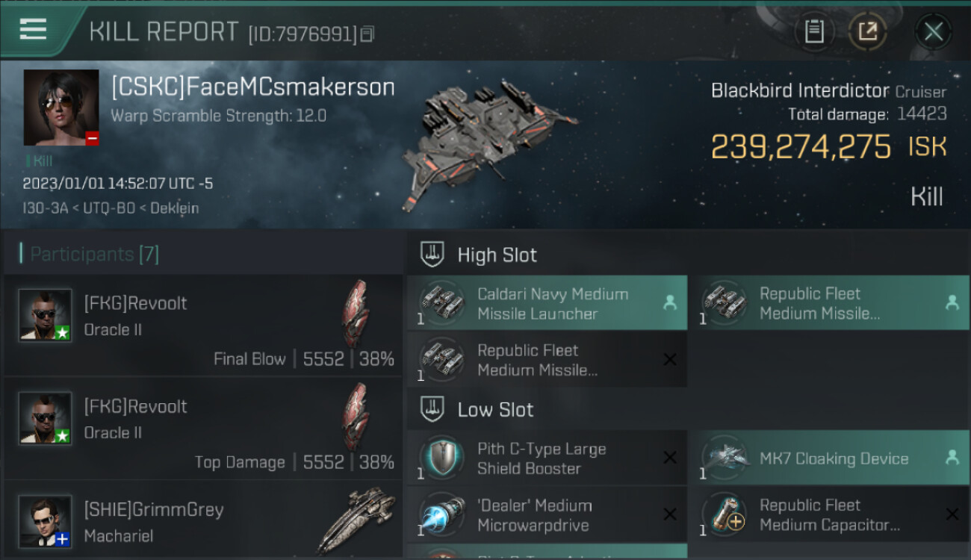Collapse the High Slot section

(x=497, y=255)
